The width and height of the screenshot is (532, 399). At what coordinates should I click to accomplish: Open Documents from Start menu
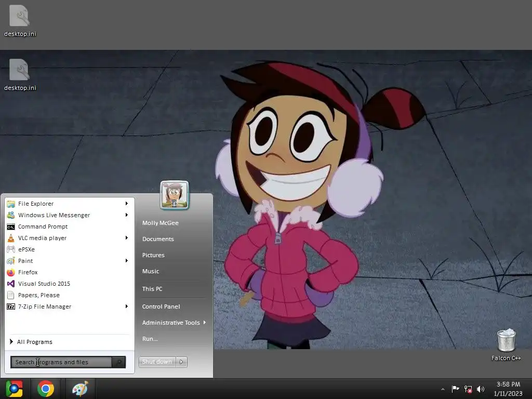pyautogui.click(x=158, y=239)
